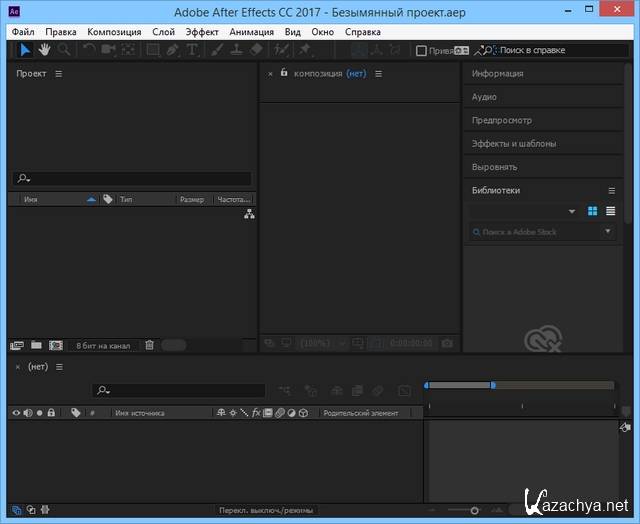Screen dimensions: 640x524
Task: Click the trash icon in Project panel
Action: tap(149, 345)
